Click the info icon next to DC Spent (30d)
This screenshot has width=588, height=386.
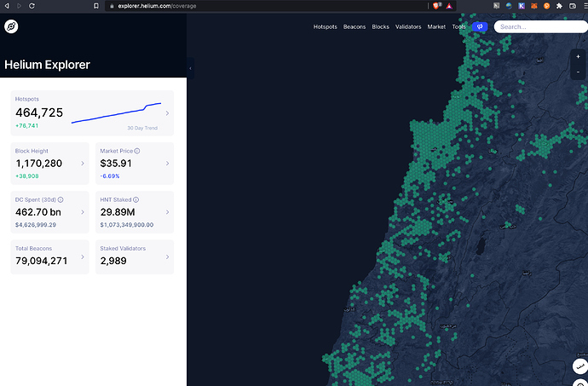(61, 199)
